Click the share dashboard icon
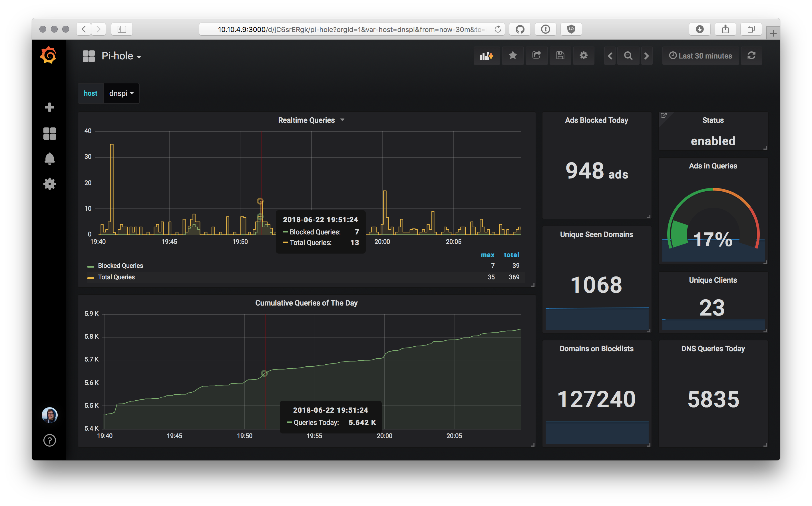 (x=536, y=55)
